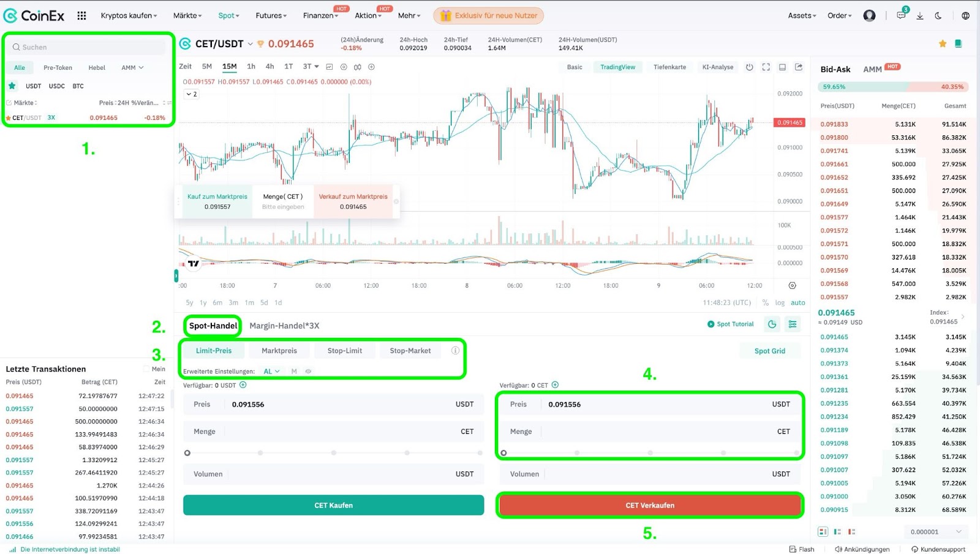Open the AL advanced settings dropdown
This screenshot has width=980, height=554.
(x=271, y=371)
